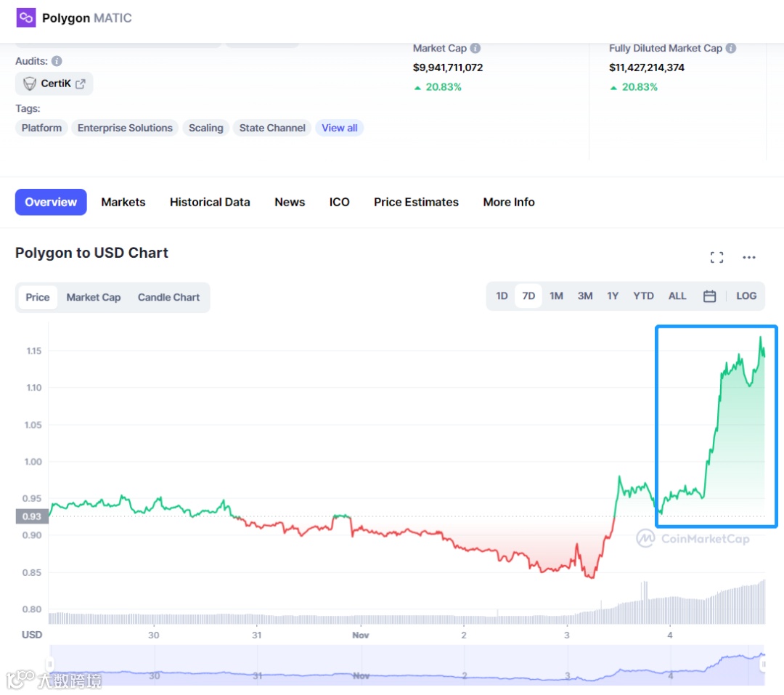The width and height of the screenshot is (784, 695).
Task: Select the Enterprise Solutions tag
Action: click(x=125, y=128)
